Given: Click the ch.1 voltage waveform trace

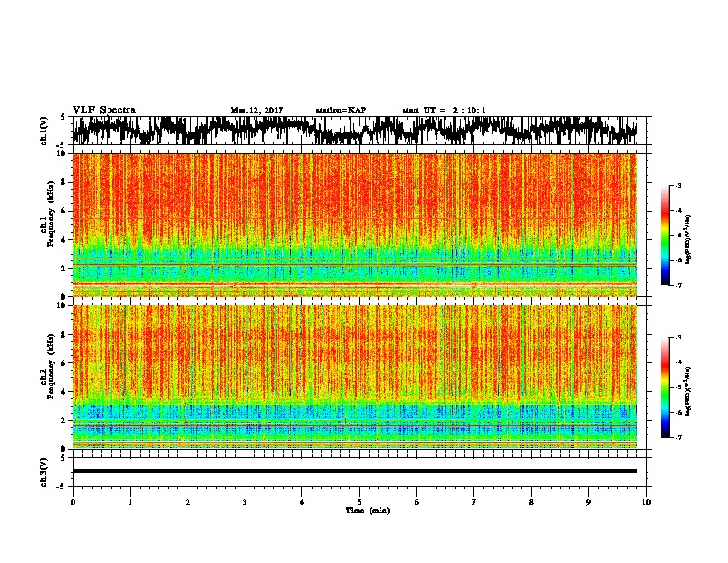Looking at the screenshot, I should pyautogui.click(x=354, y=131).
